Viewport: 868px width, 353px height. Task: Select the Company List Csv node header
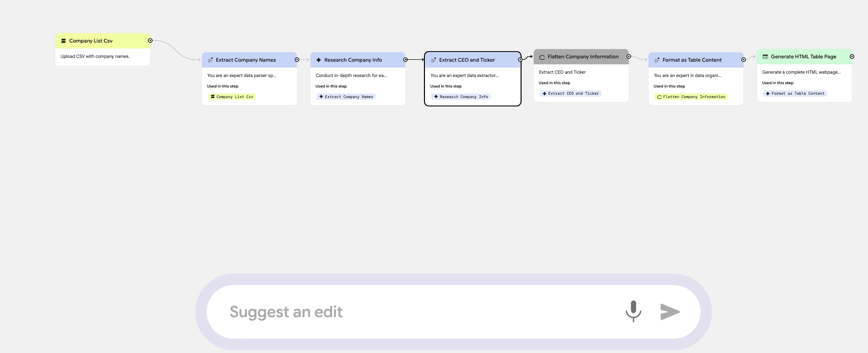(91, 41)
